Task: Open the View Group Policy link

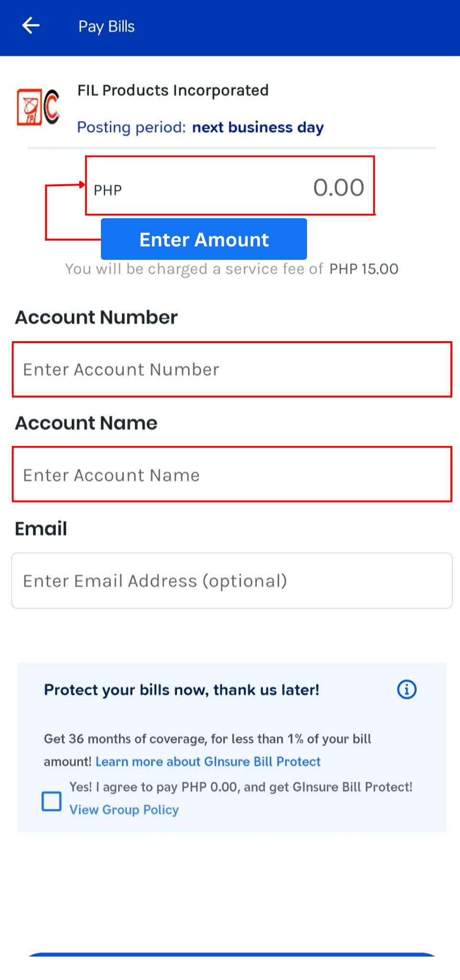Action: 124,810
